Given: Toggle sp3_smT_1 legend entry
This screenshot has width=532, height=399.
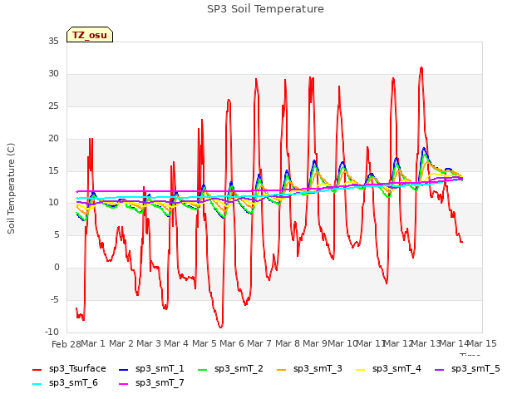Looking at the screenshot, I should click(x=151, y=368).
